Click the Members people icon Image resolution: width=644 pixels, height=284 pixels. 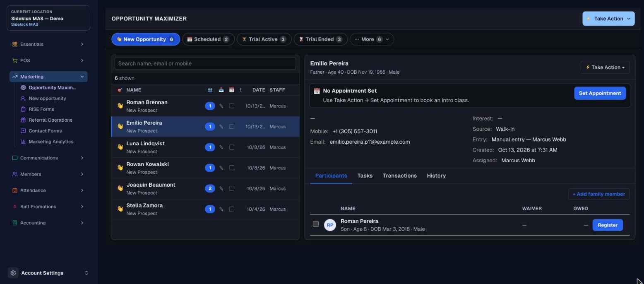[15, 174]
